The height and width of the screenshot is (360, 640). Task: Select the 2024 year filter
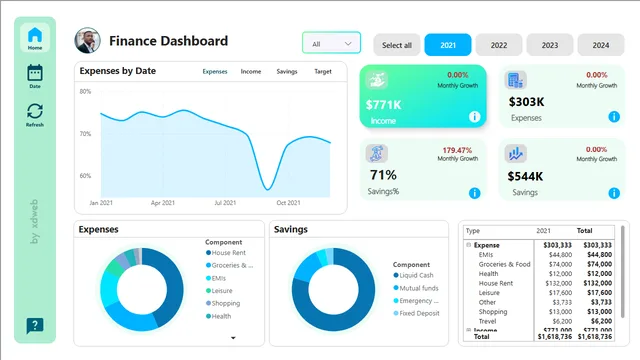601,45
